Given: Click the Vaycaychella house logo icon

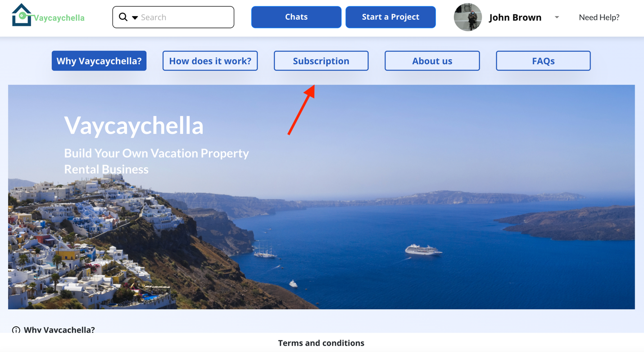Looking at the screenshot, I should click(x=21, y=15).
